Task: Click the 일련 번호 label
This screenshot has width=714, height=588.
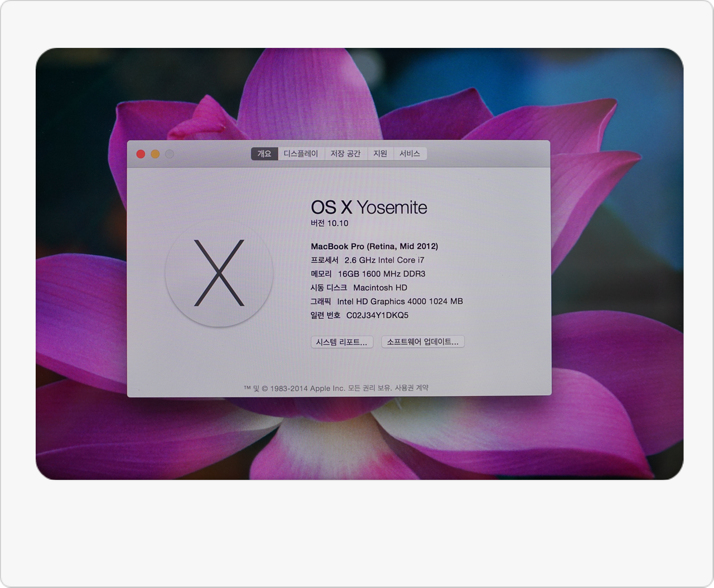Action: coord(325,315)
